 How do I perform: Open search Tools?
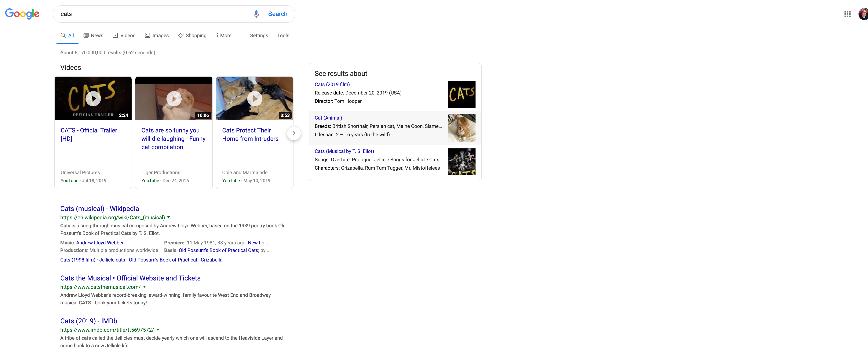(x=283, y=35)
